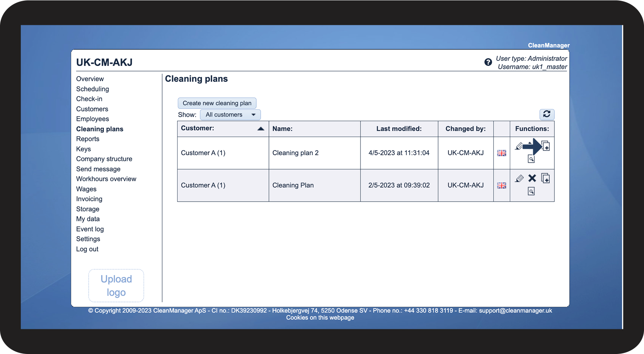This screenshot has height=354, width=644.
Task: Select Cleaning plans in sidebar
Action: pyautogui.click(x=100, y=129)
